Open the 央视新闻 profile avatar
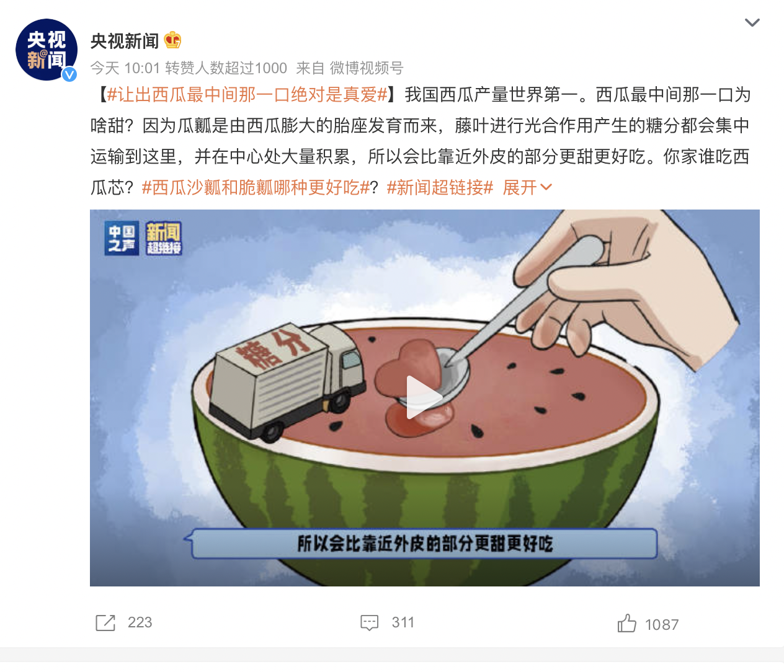Viewport: 784px width, 672px height. [x=47, y=50]
